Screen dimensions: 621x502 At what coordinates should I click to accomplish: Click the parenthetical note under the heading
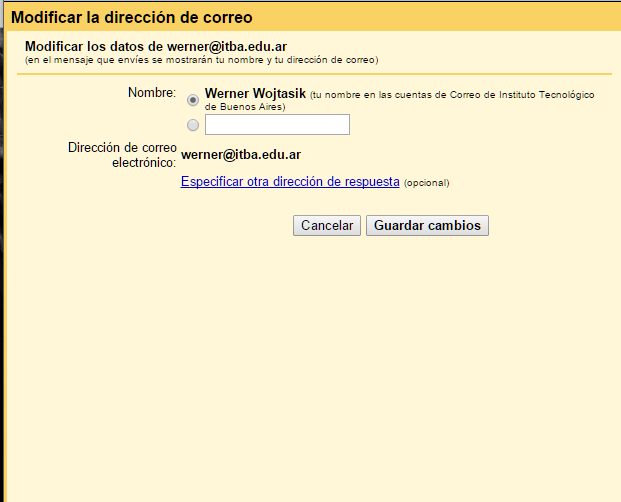click(x=200, y=61)
